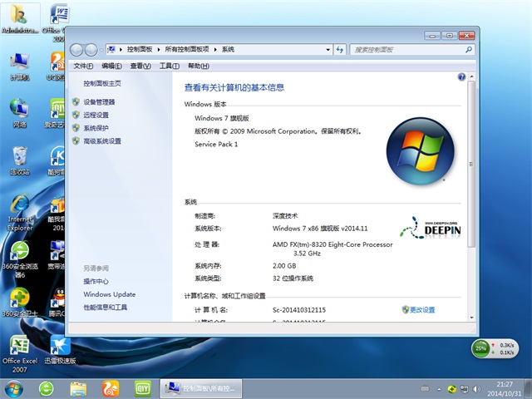The width and height of the screenshot is (532, 399).
Task: Open Windows Update link
Action: pos(110,294)
